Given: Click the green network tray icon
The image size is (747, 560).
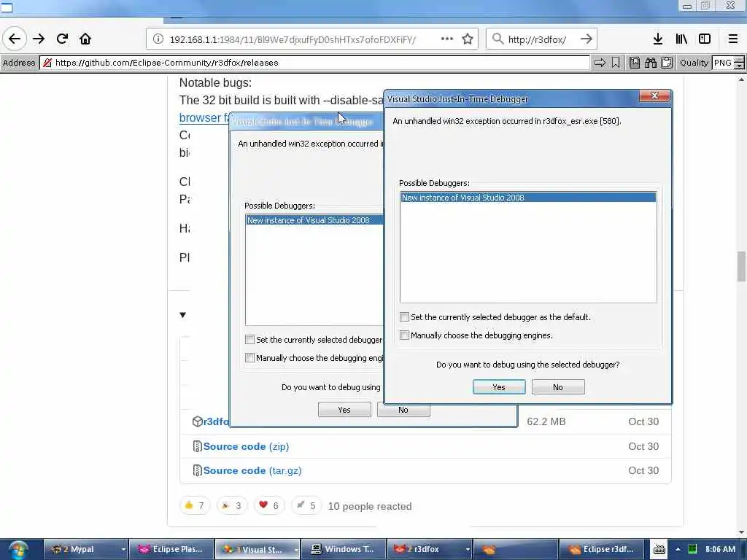Looking at the screenshot, I should (693, 549).
